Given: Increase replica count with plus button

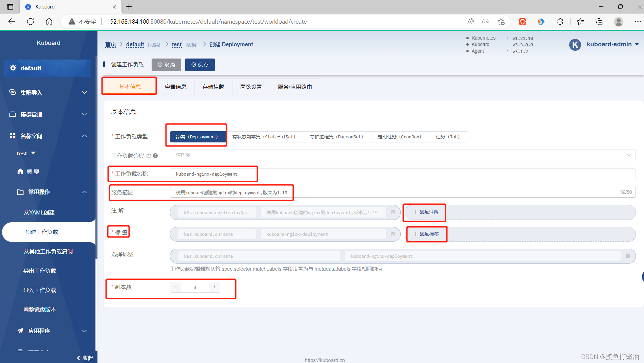Looking at the screenshot, I should tap(215, 287).
